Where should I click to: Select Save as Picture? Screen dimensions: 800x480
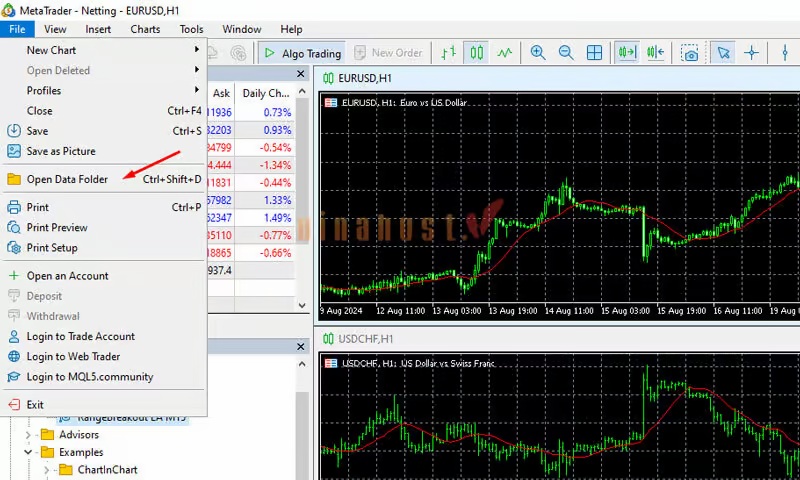coord(104,151)
